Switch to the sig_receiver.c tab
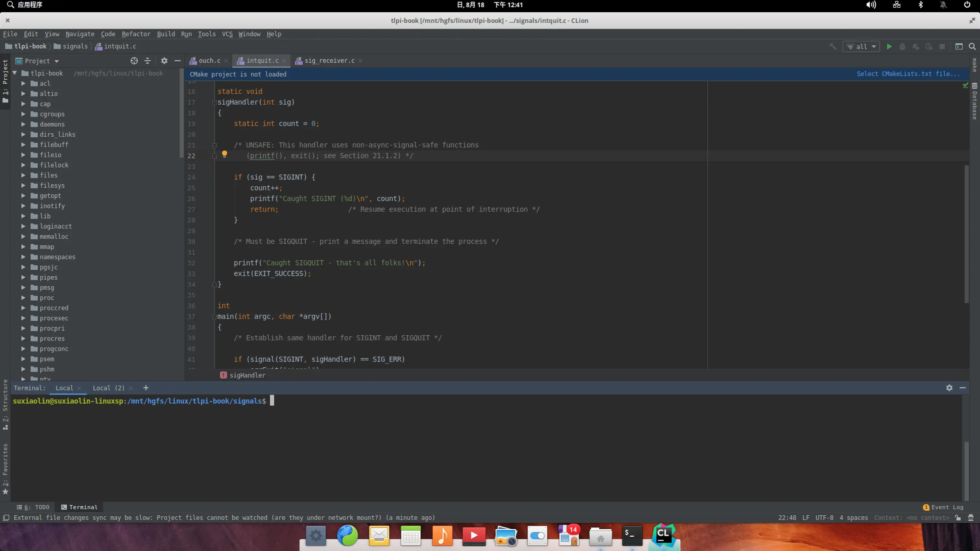 pyautogui.click(x=330, y=61)
